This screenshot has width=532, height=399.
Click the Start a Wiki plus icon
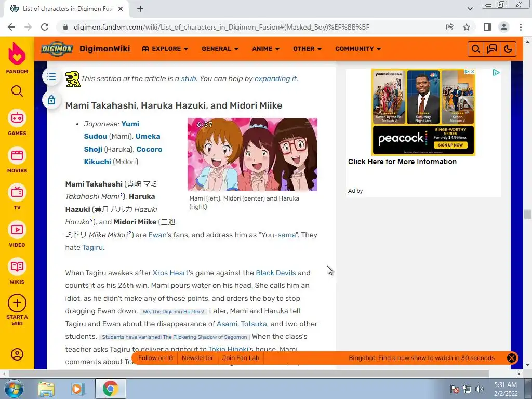[x=17, y=303]
